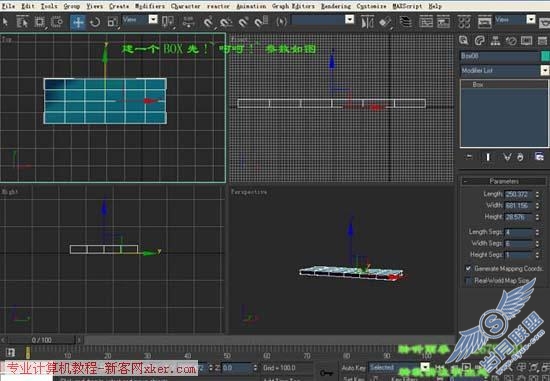Enable Real-World Map Size checkbox
550x381 pixels.
[x=468, y=281]
